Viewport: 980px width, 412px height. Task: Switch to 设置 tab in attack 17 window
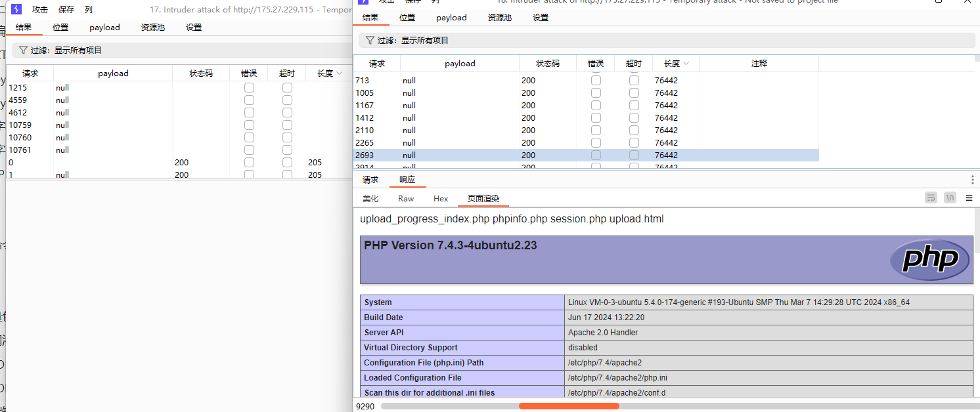pyautogui.click(x=194, y=28)
